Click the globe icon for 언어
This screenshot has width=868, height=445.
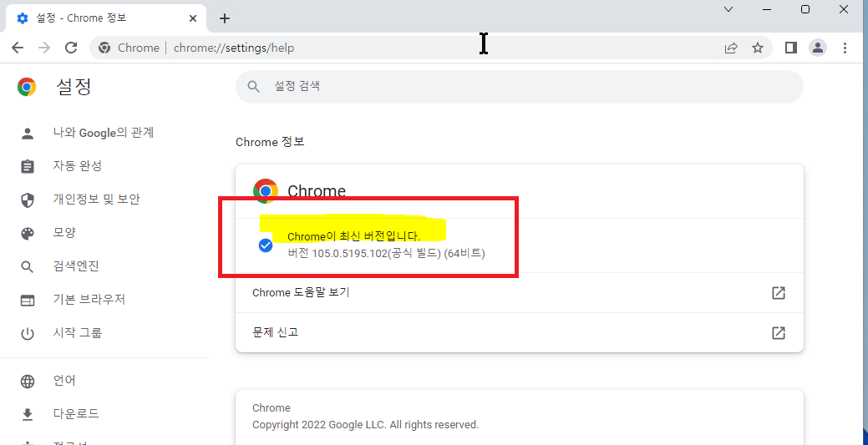click(x=27, y=382)
